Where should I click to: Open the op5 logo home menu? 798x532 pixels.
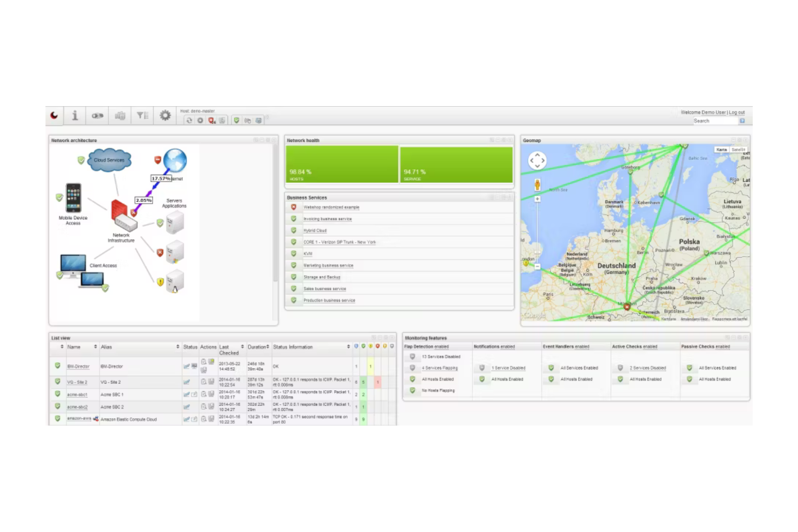coord(54,115)
